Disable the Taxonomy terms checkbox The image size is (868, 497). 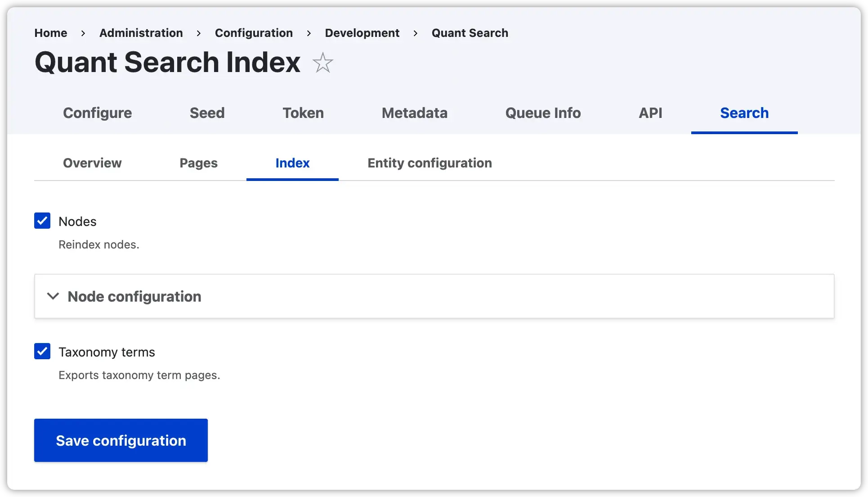(42, 351)
